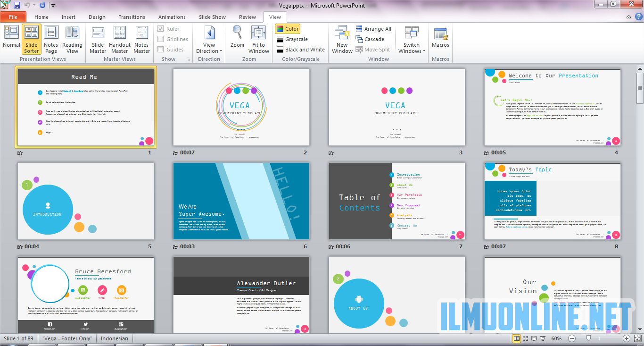Open the Notes Page view
Screen dimensions: 644x346
51,39
